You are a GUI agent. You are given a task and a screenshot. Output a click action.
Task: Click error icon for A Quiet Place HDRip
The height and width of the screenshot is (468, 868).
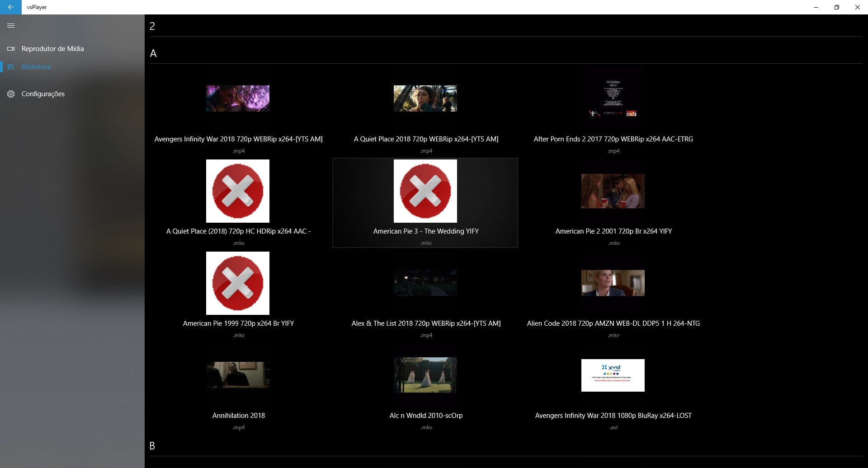[238, 191]
